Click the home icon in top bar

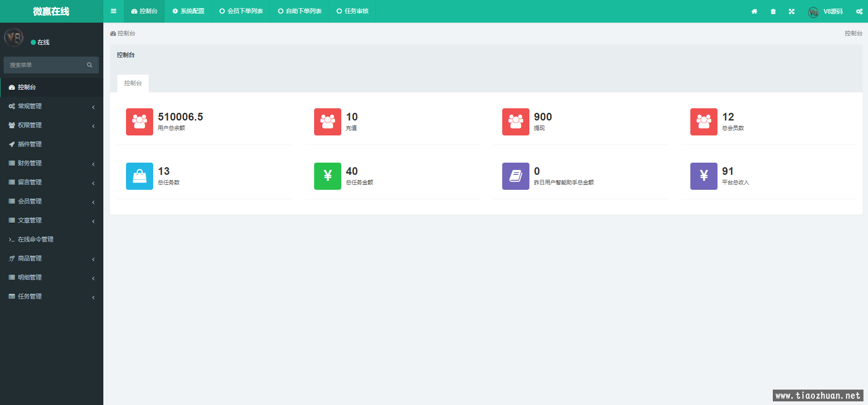(x=754, y=11)
